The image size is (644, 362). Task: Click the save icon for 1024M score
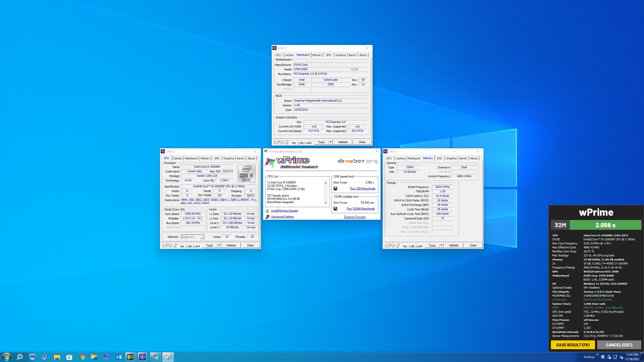point(335,209)
